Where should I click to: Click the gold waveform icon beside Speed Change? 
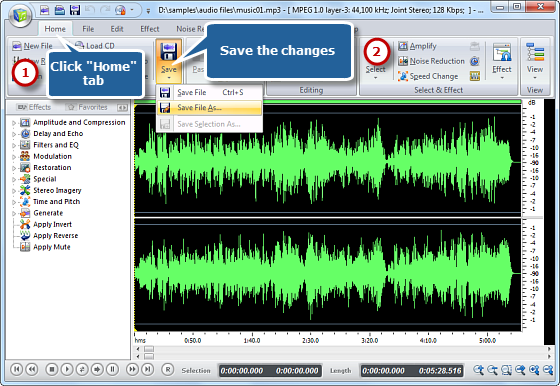tap(475, 76)
